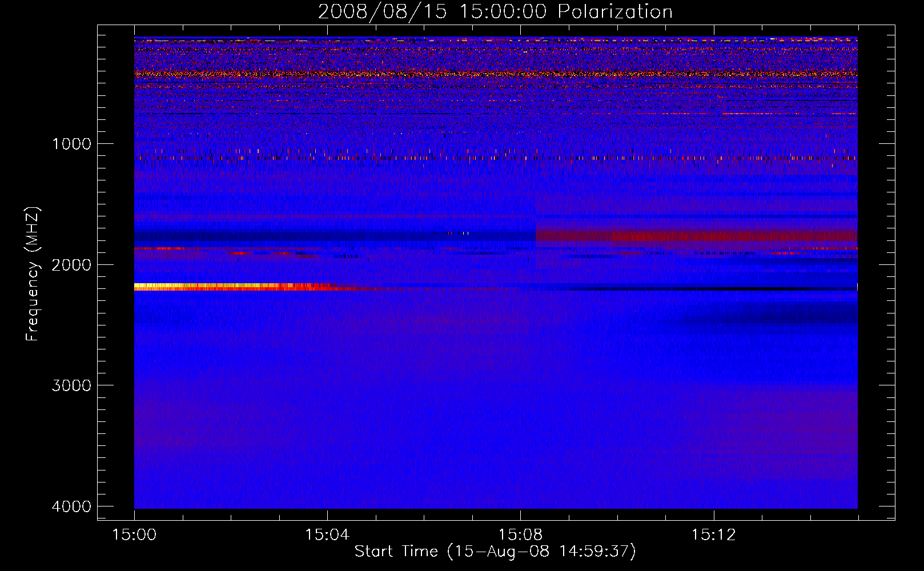Click the 3000 frequency tick label
The width and height of the screenshot is (924, 571).
point(71,385)
